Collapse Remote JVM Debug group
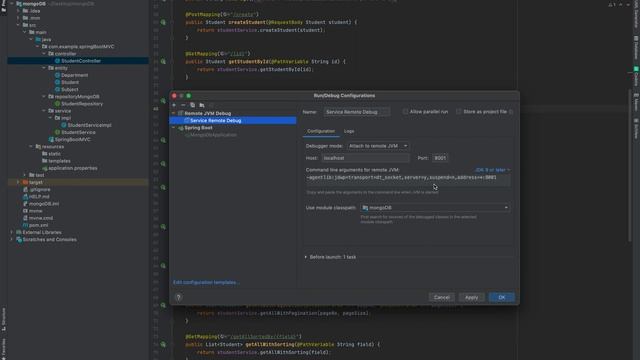640x360 pixels. 174,113
